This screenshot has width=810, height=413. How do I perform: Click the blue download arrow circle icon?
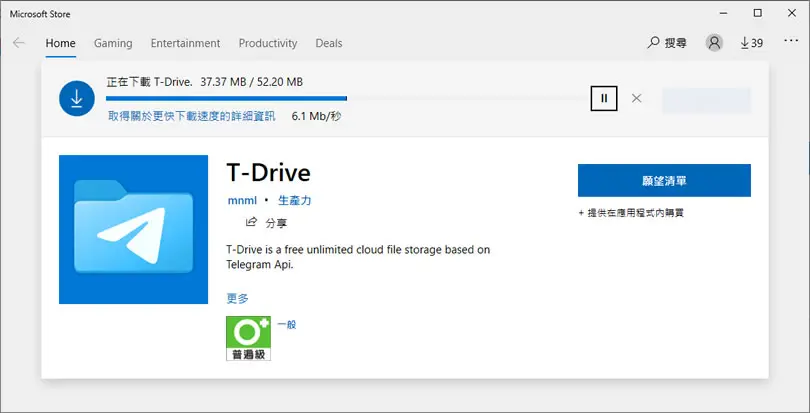click(76, 98)
